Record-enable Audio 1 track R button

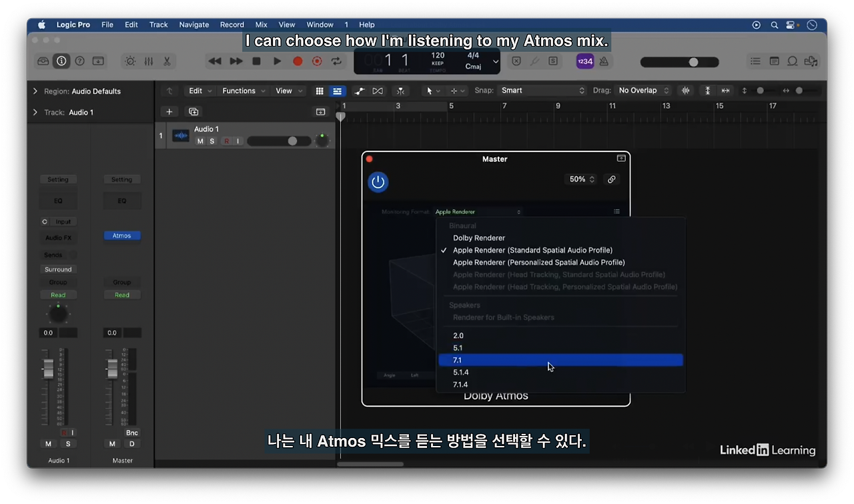coord(227,141)
